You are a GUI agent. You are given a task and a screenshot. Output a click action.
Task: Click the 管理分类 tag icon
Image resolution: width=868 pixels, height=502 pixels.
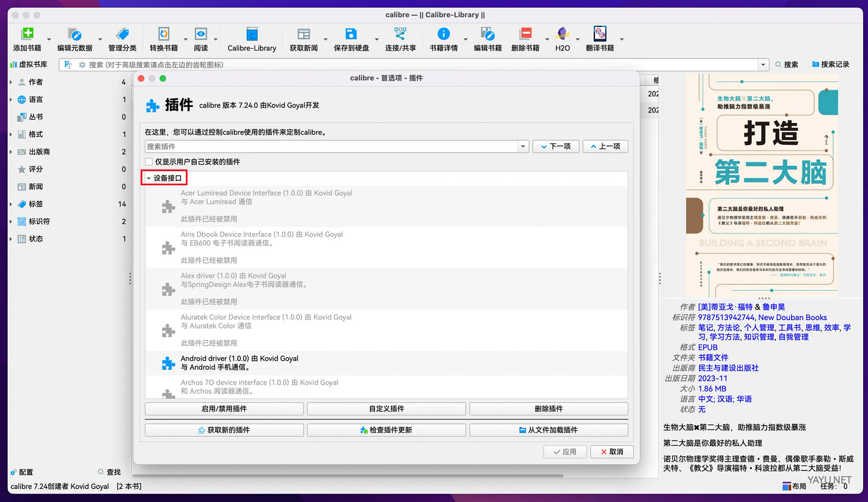coord(122,34)
